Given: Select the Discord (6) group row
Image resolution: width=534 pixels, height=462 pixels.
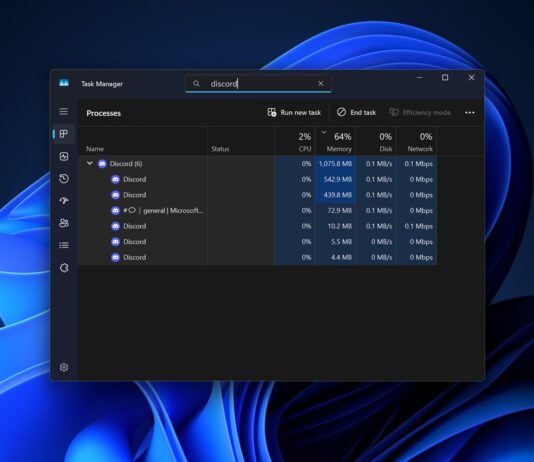Looking at the screenshot, I should coord(257,164).
